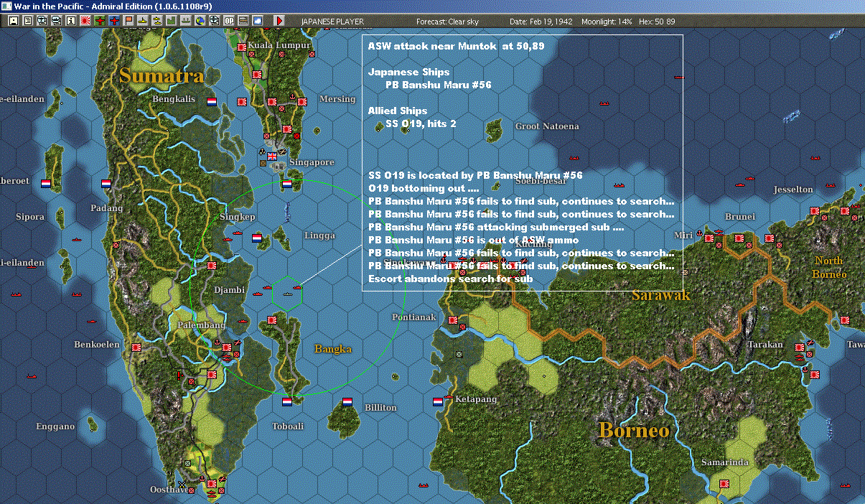
Task: Click the Dutch flag north of Toboali
Action: pyautogui.click(x=288, y=402)
